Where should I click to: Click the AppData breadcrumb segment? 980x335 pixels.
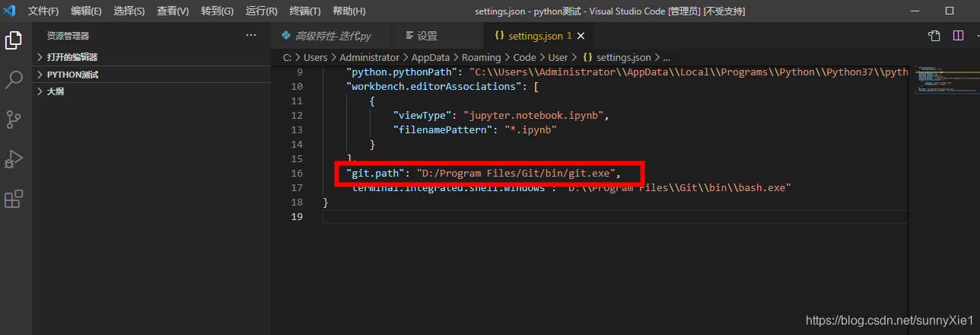click(x=431, y=57)
